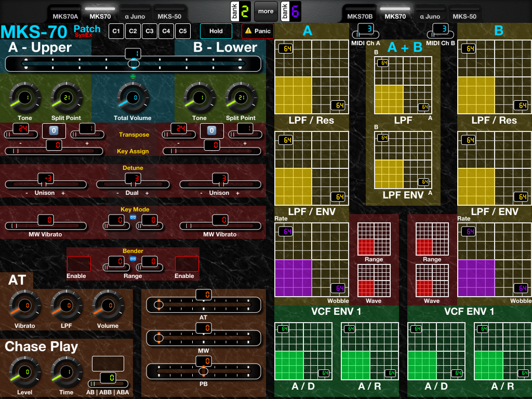Play the C3 key button
The width and height of the screenshot is (532, 399).
point(149,31)
